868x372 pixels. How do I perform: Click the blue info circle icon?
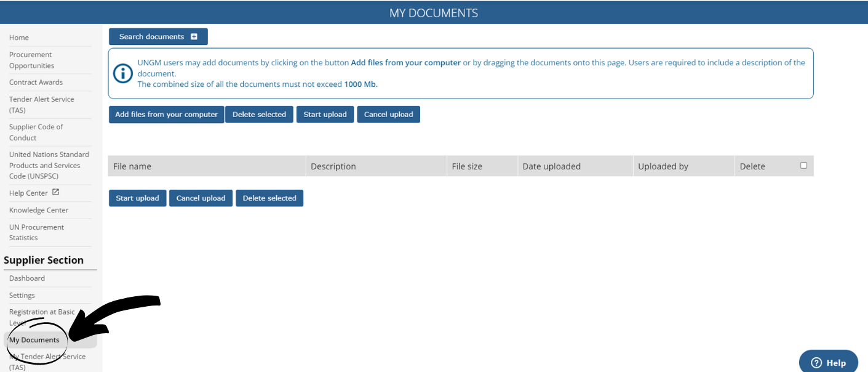pyautogui.click(x=123, y=73)
